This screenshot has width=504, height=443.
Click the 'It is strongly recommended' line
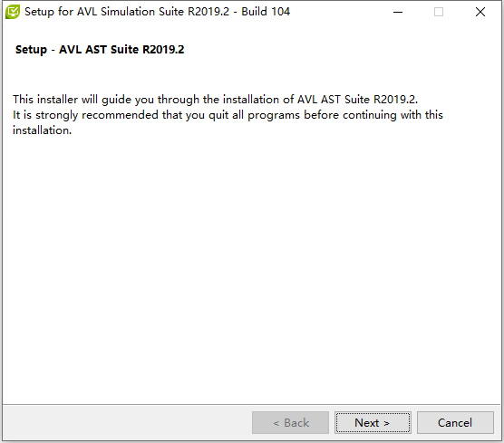point(85,115)
